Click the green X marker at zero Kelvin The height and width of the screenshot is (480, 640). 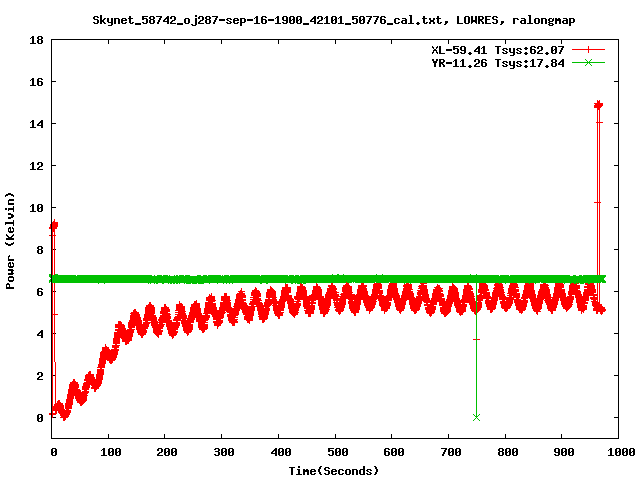tap(476, 417)
